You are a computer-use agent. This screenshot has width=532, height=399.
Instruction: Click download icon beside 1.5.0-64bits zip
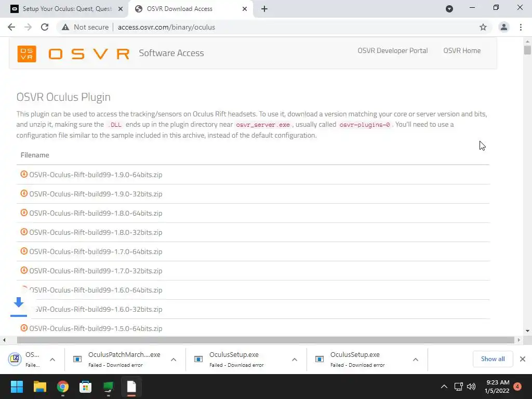pos(24,328)
